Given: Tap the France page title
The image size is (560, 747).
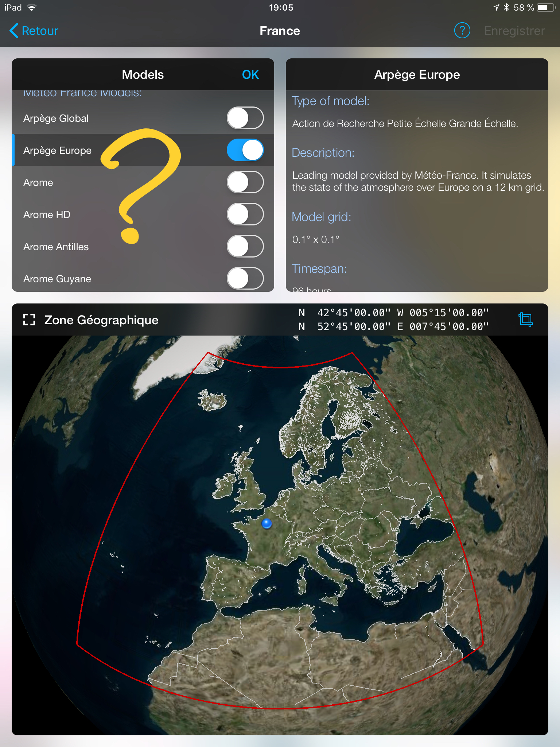Looking at the screenshot, I should pos(280,31).
